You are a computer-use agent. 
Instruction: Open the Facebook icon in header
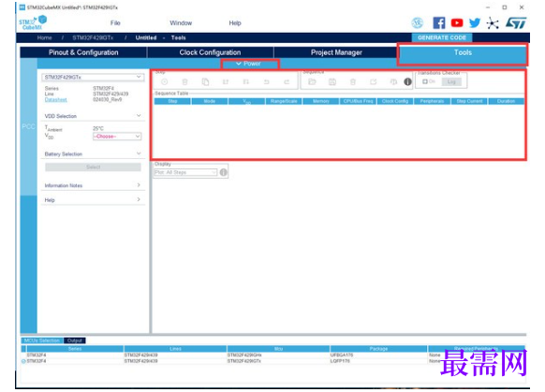coord(439,22)
